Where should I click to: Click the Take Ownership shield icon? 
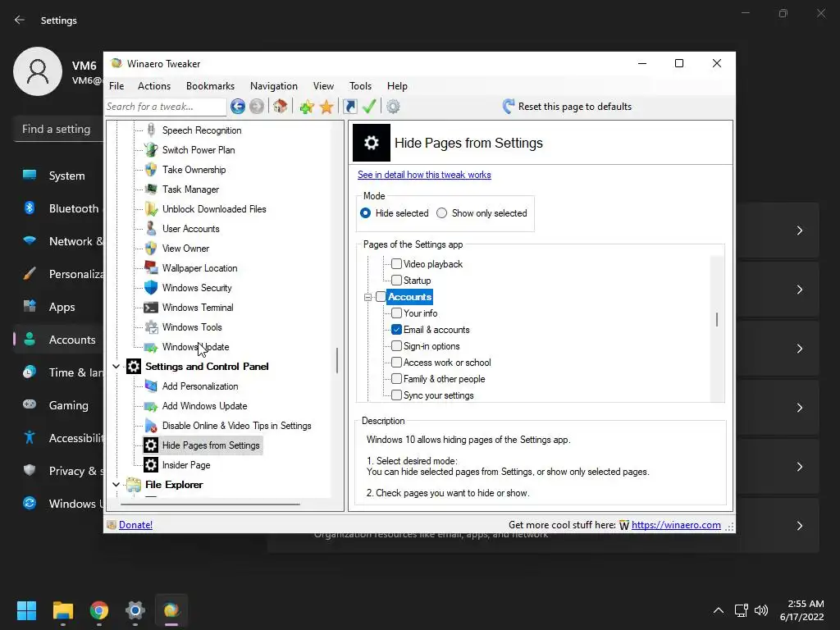(x=151, y=170)
